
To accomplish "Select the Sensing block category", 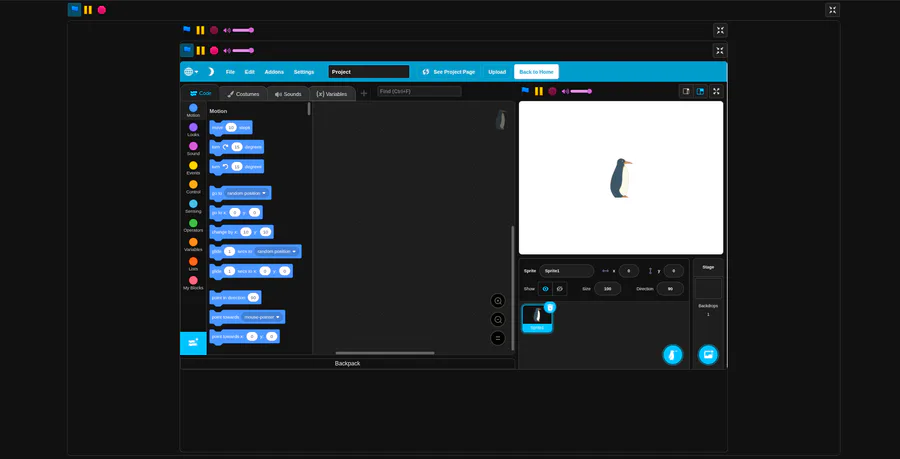I will [x=193, y=207].
